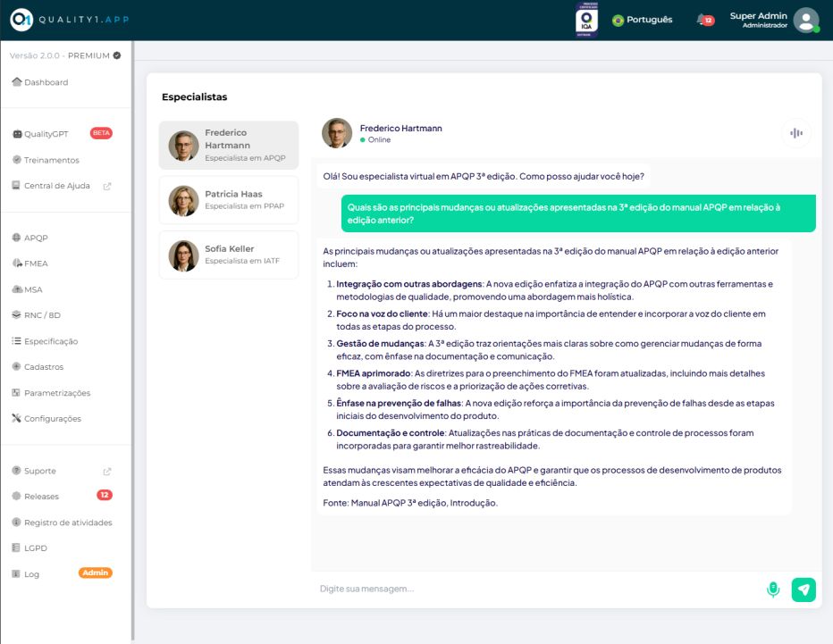Open LGPD
833x644 pixels.
coord(36,548)
